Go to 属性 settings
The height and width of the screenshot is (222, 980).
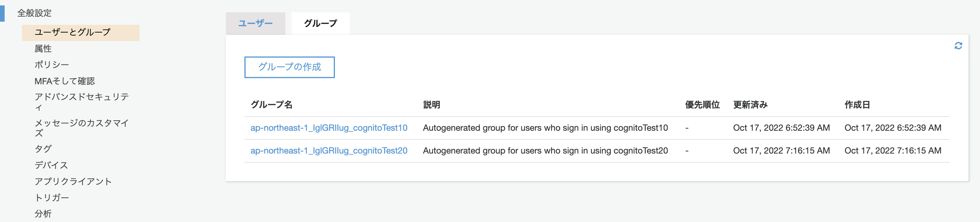[x=43, y=49]
